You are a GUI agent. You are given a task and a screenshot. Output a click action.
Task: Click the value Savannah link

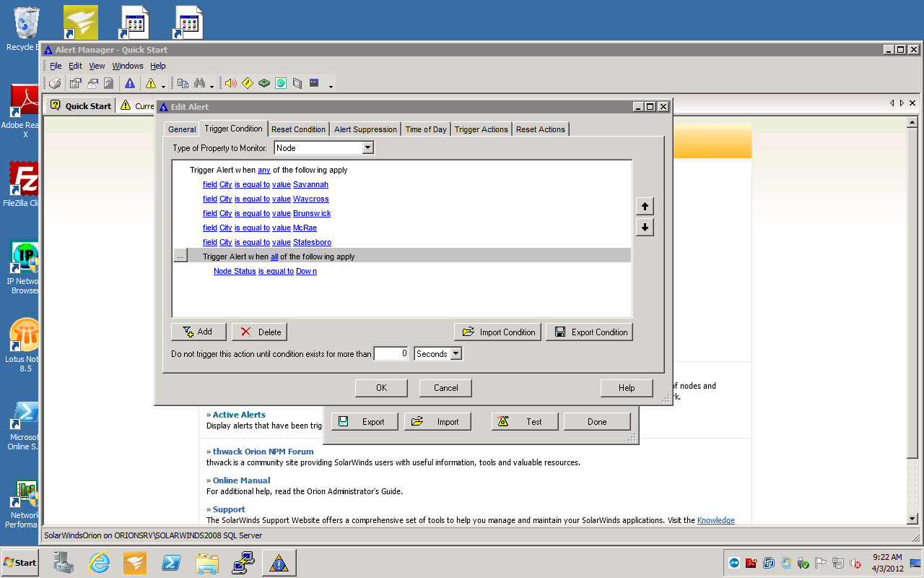tap(310, 184)
